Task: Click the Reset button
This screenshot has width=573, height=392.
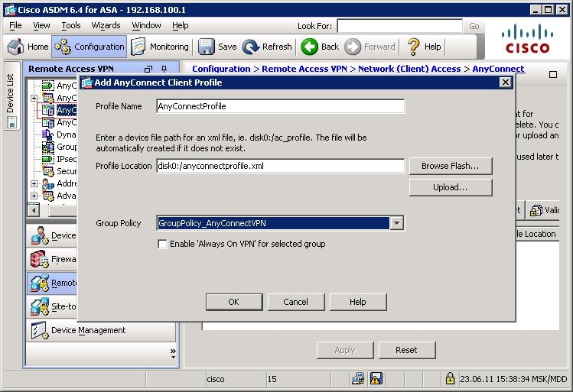Action: click(407, 350)
